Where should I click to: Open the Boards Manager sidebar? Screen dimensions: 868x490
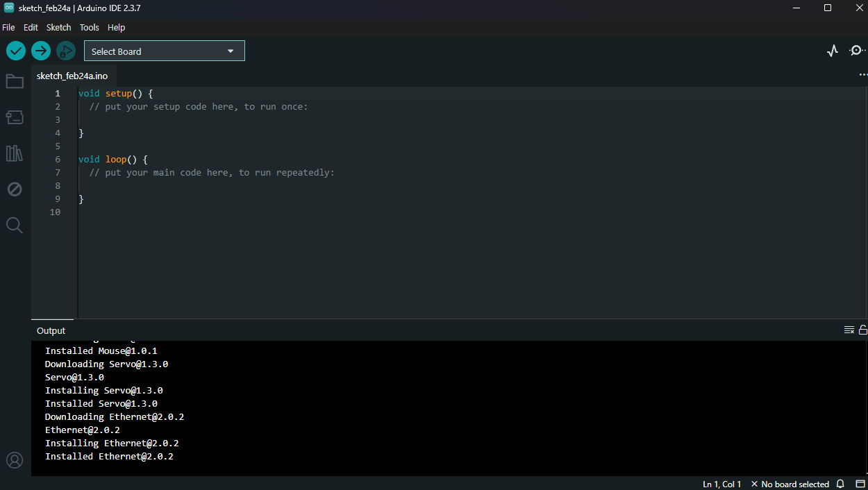click(x=15, y=117)
